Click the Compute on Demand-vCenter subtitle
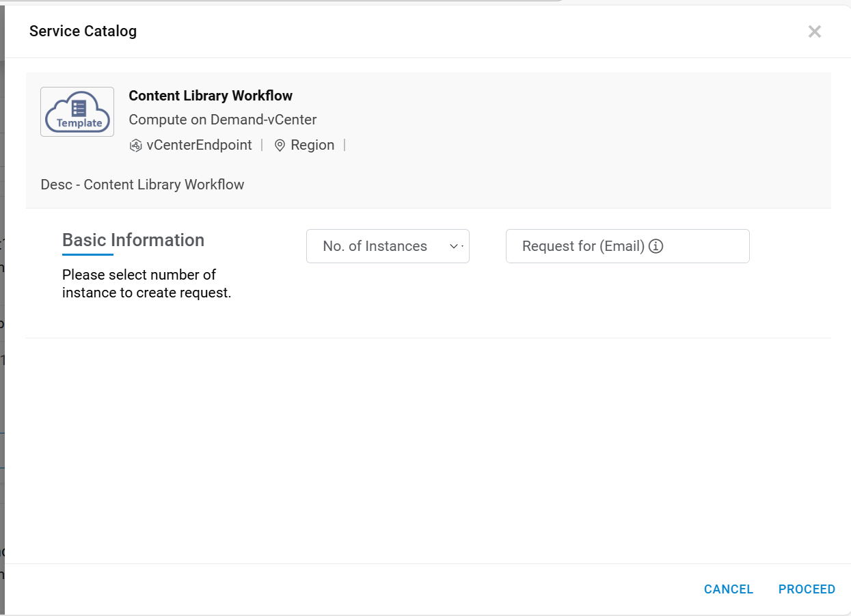The height and width of the screenshot is (616, 851). click(x=223, y=120)
